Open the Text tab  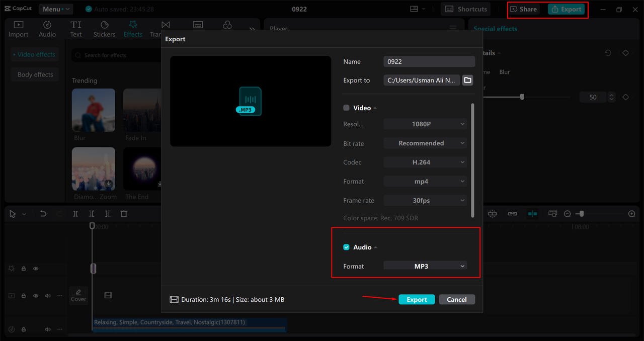[x=76, y=29]
